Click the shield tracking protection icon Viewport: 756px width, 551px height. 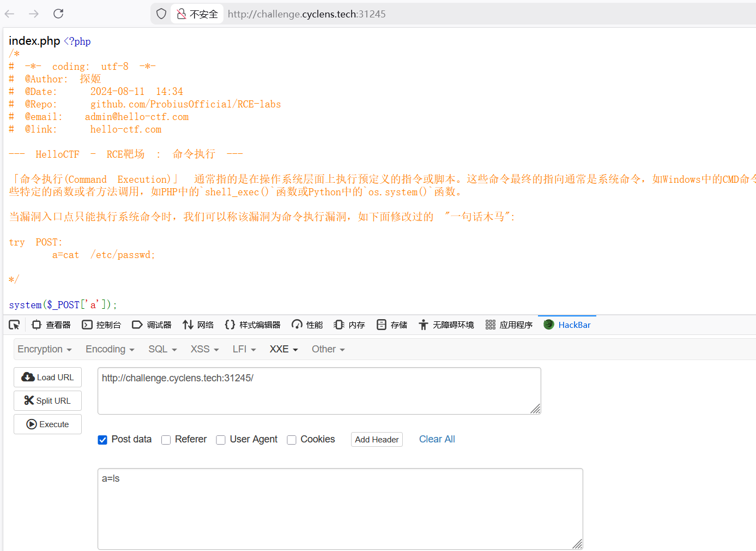point(161,14)
